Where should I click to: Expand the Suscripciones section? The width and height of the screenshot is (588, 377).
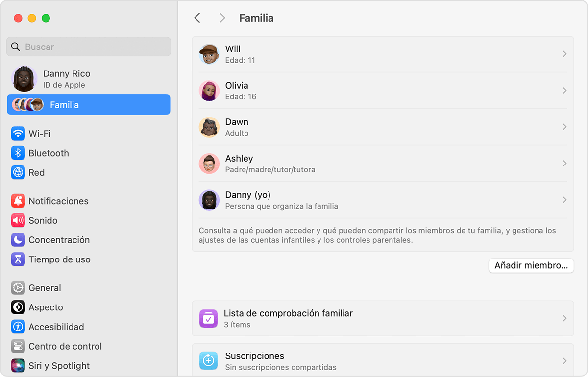click(382, 360)
